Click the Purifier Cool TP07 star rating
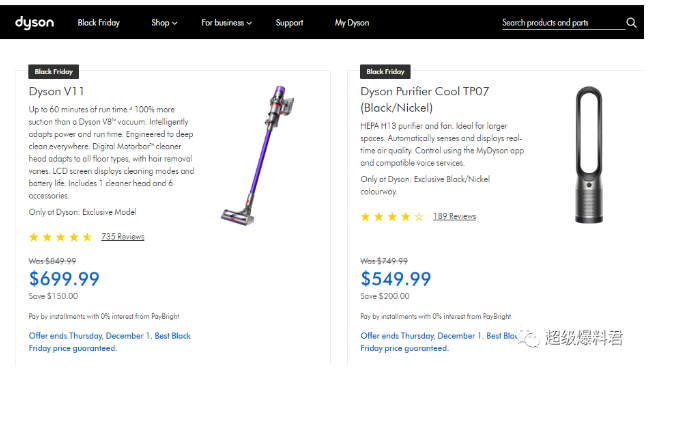 tap(392, 216)
